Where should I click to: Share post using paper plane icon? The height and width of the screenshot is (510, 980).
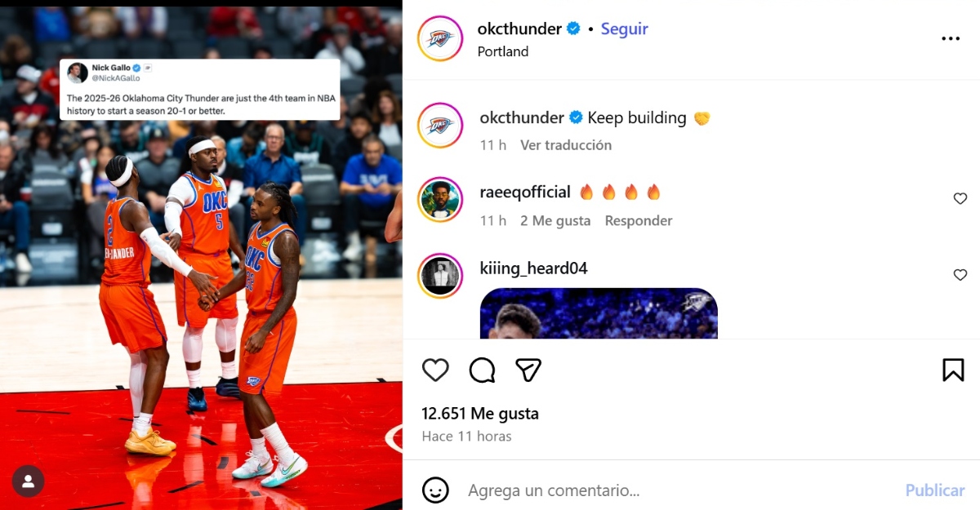529,370
